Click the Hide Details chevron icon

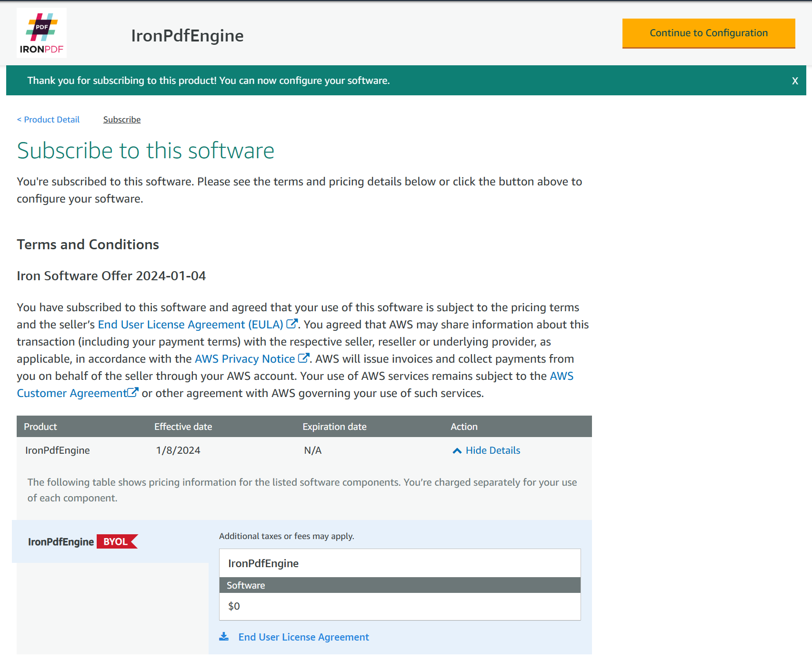coord(457,451)
